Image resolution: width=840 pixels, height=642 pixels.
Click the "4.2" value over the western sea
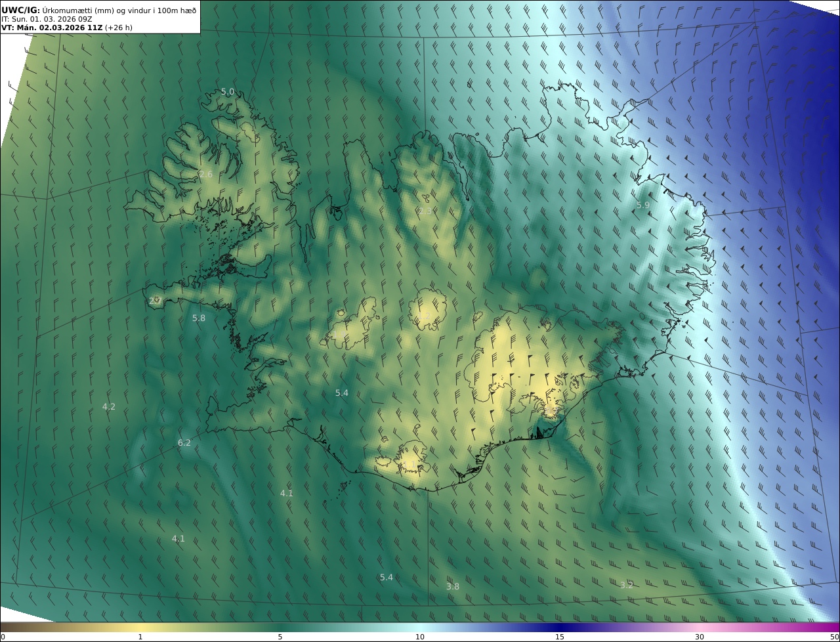pos(109,407)
